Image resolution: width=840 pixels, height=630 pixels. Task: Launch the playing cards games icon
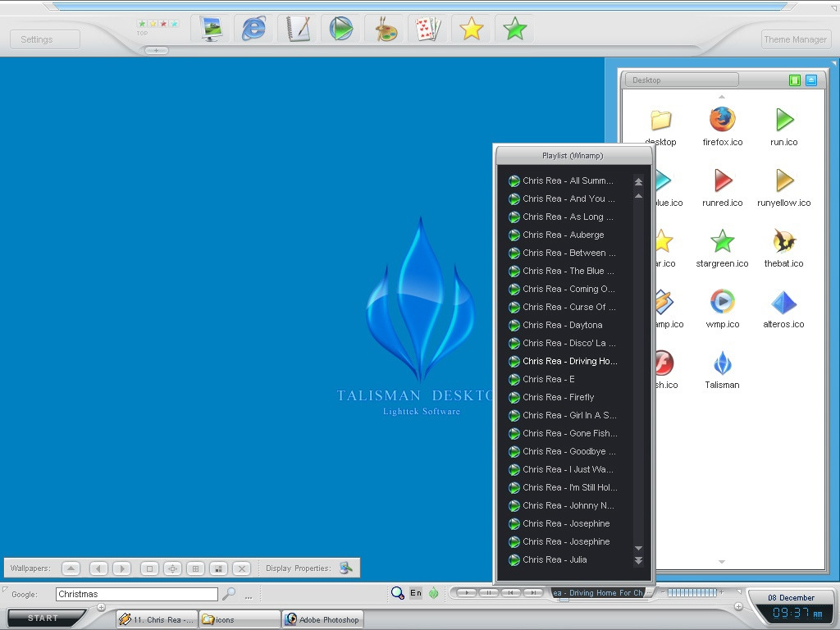(427, 30)
